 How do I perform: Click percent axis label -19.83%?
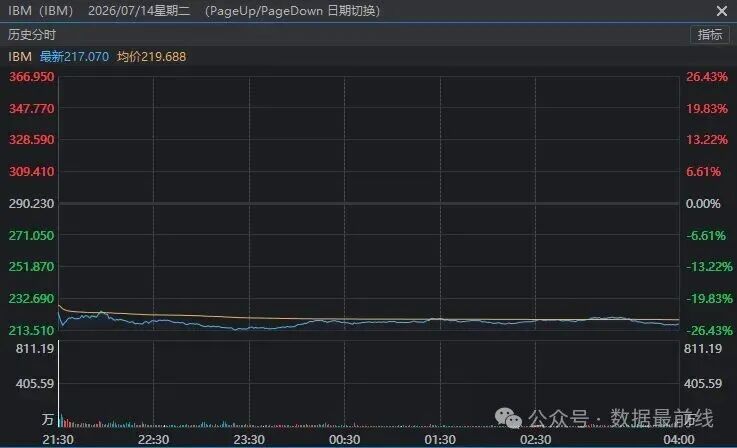(709, 299)
